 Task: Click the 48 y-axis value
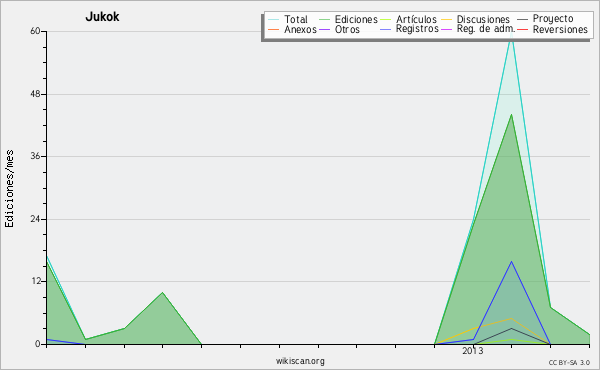35,94
